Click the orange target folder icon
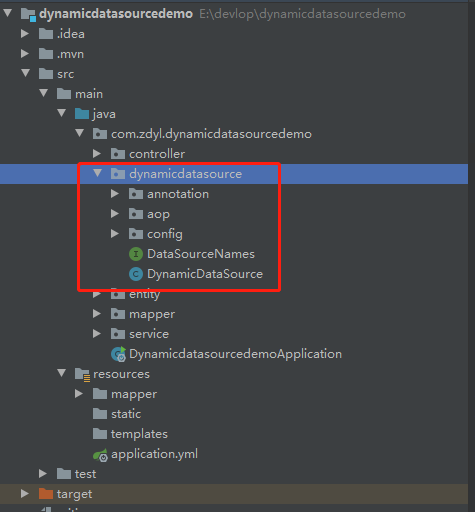475x512 pixels. point(46,494)
